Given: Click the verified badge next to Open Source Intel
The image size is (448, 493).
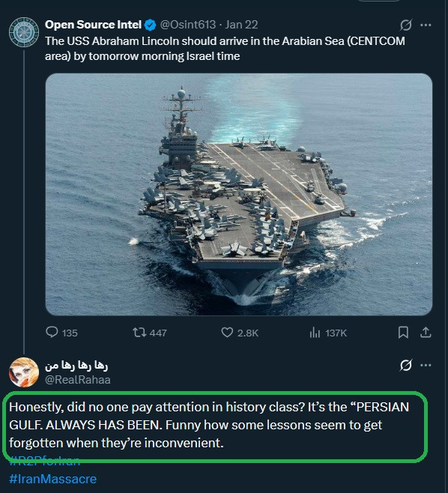Looking at the screenshot, I should pos(151,25).
